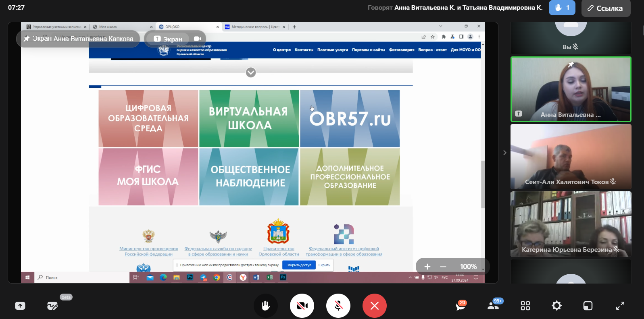The image size is (644, 319).
Task: Leave the call with the red button
Action: point(374,306)
